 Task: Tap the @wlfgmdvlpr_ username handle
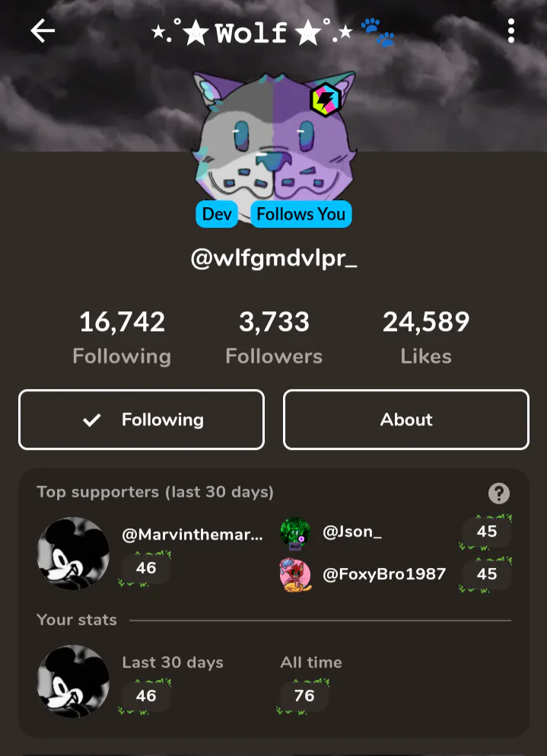[274, 259]
